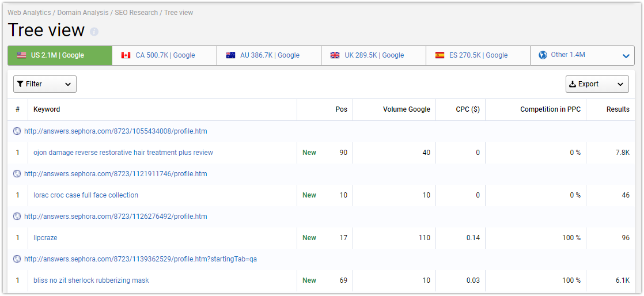644x296 pixels.
Task: Switch to UK 289.5K Google tab
Action: [x=373, y=55]
